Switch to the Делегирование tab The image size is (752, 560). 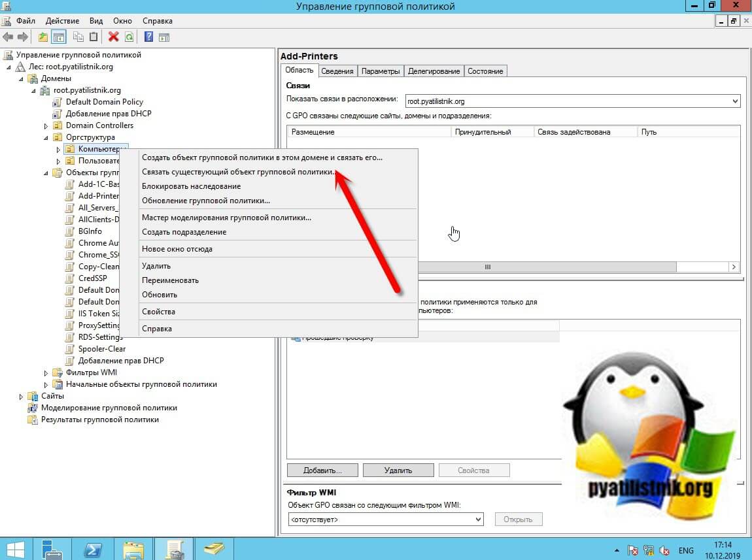click(x=434, y=71)
